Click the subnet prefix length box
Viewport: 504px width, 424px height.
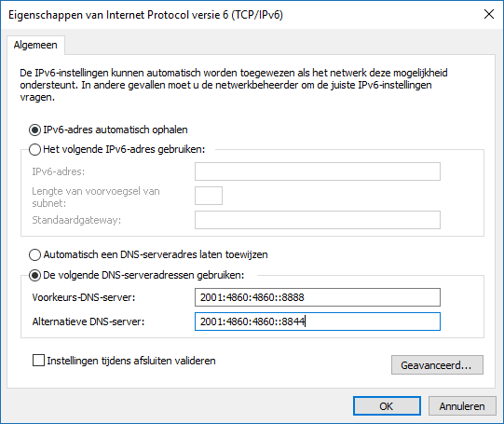209,196
